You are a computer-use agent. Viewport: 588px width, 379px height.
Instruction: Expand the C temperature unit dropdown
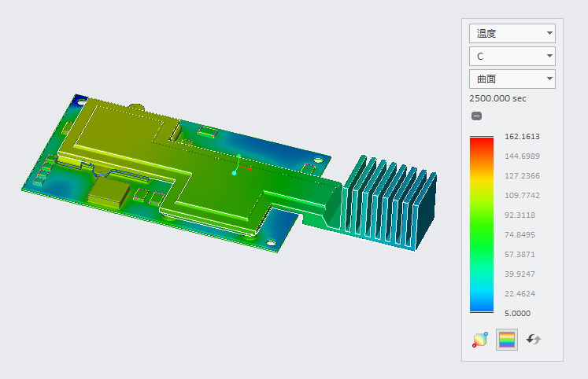click(512, 56)
